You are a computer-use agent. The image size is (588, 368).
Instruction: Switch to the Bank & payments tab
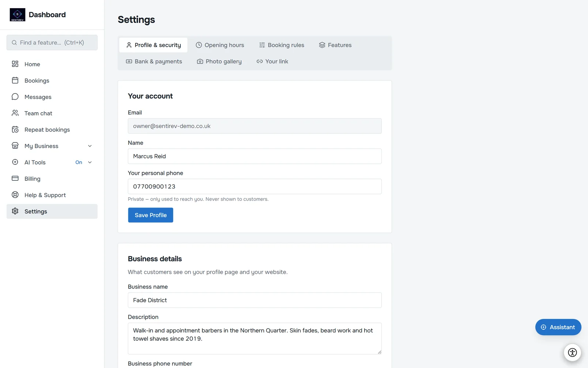click(154, 61)
